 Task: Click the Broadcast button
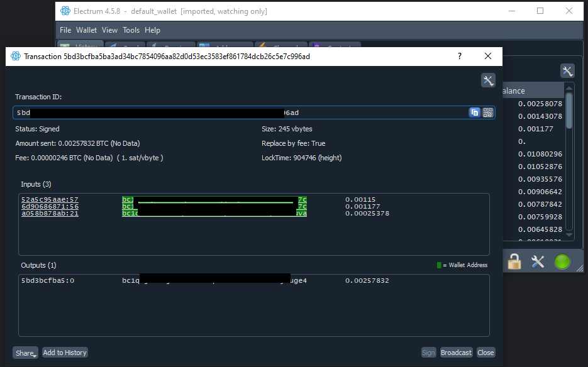456,353
